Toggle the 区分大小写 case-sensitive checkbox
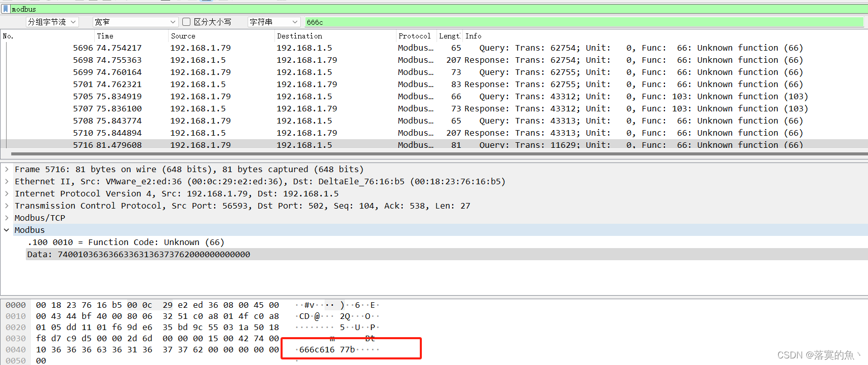This screenshot has height=365, width=868. (x=186, y=22)
